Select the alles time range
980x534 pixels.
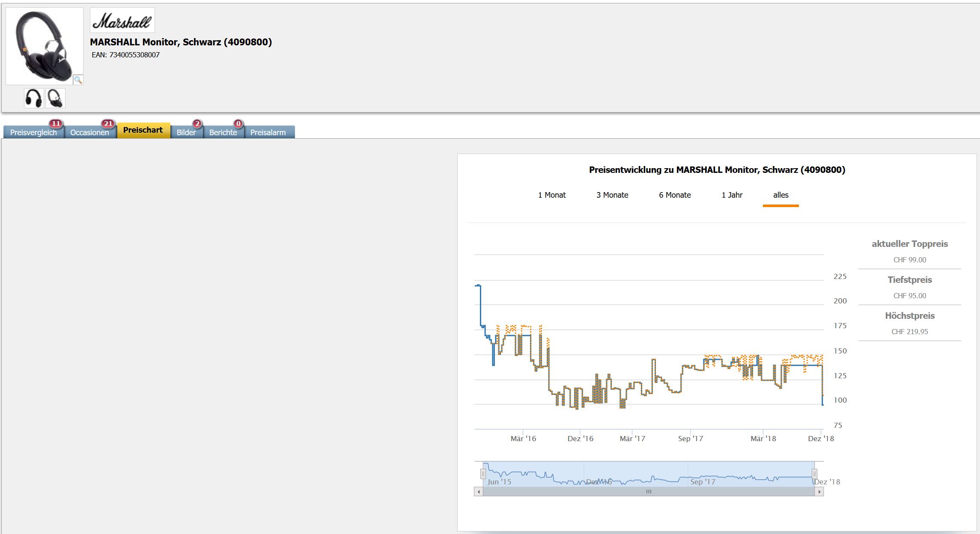[780, 195]
